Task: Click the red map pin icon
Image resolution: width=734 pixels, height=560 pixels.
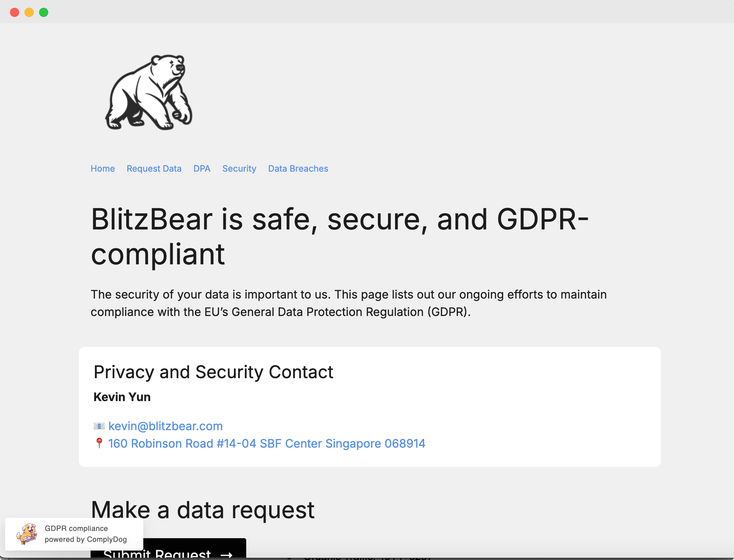Action: click(x=99, y=443)
